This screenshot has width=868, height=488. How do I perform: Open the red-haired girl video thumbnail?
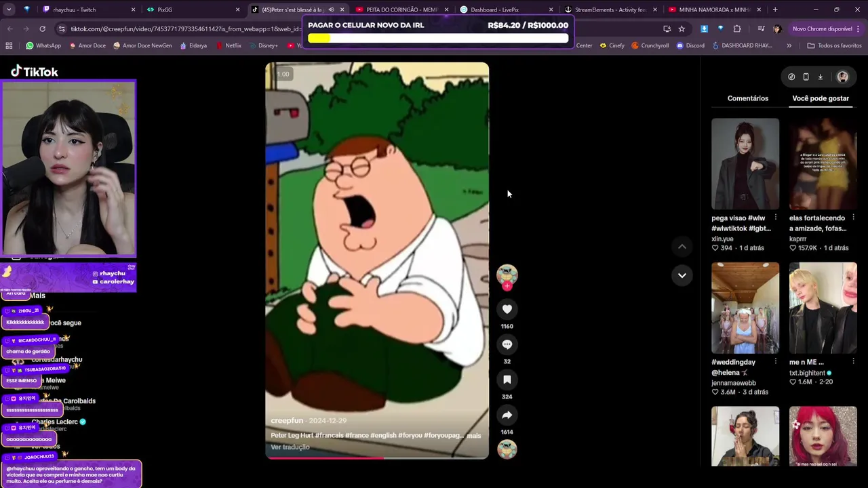823,436
